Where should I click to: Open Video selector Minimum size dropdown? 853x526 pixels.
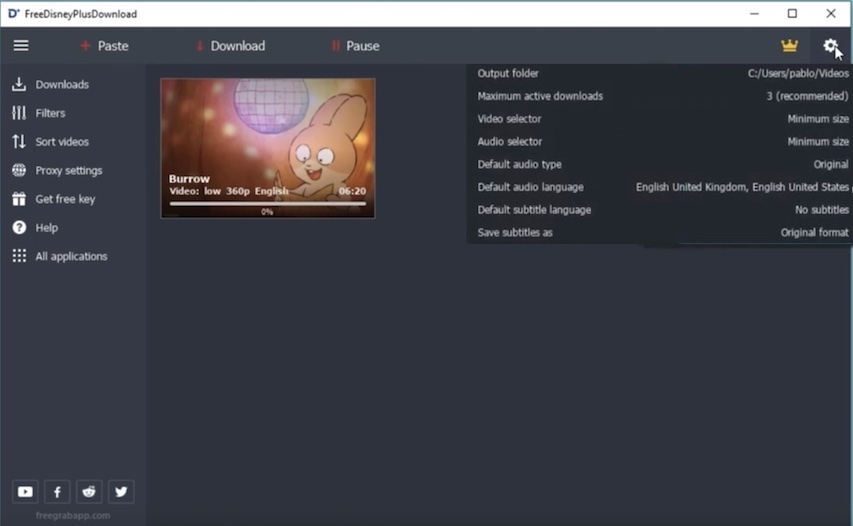pyautogui.click(x=818, y=119)
